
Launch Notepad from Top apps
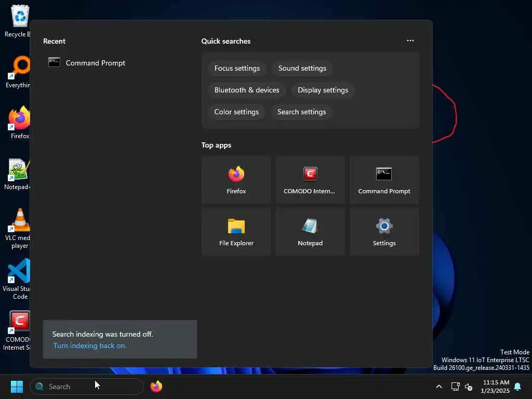(x=310, y=232)
